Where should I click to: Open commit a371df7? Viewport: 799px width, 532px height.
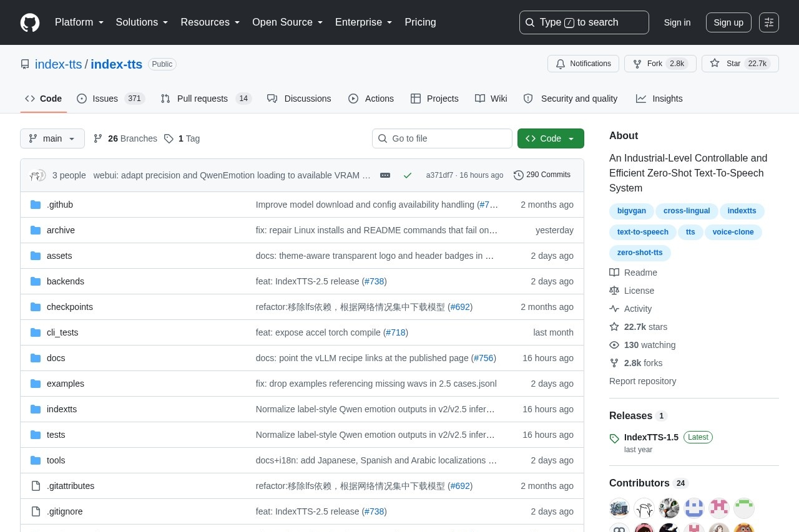pos(439,175)
